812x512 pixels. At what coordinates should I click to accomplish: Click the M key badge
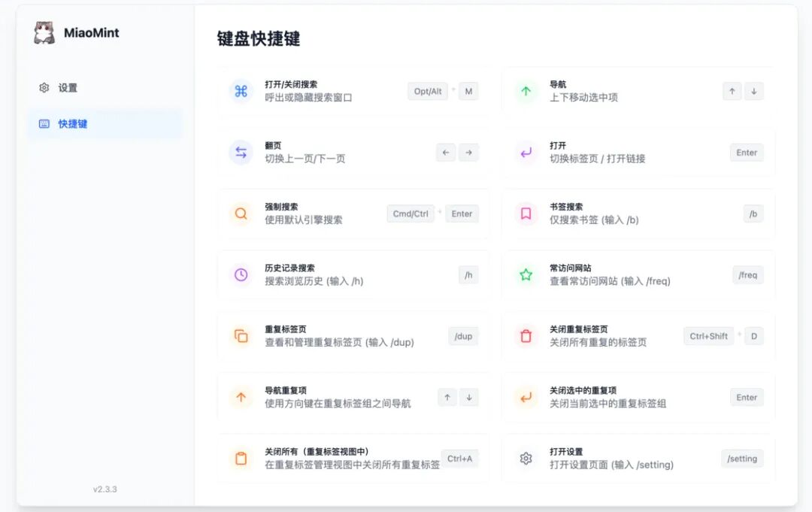point(468,92)
